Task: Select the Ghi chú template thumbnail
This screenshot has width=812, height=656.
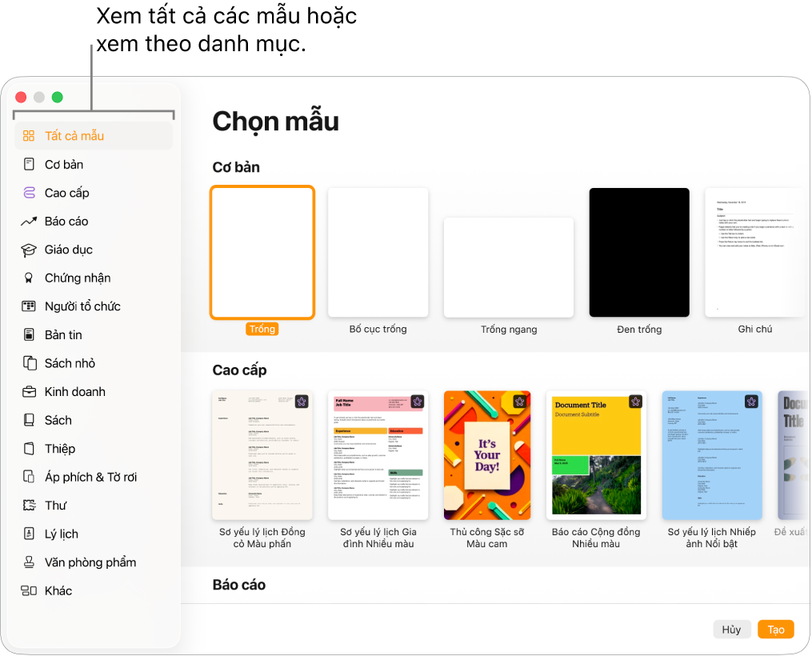Action: tap(755, 253)
